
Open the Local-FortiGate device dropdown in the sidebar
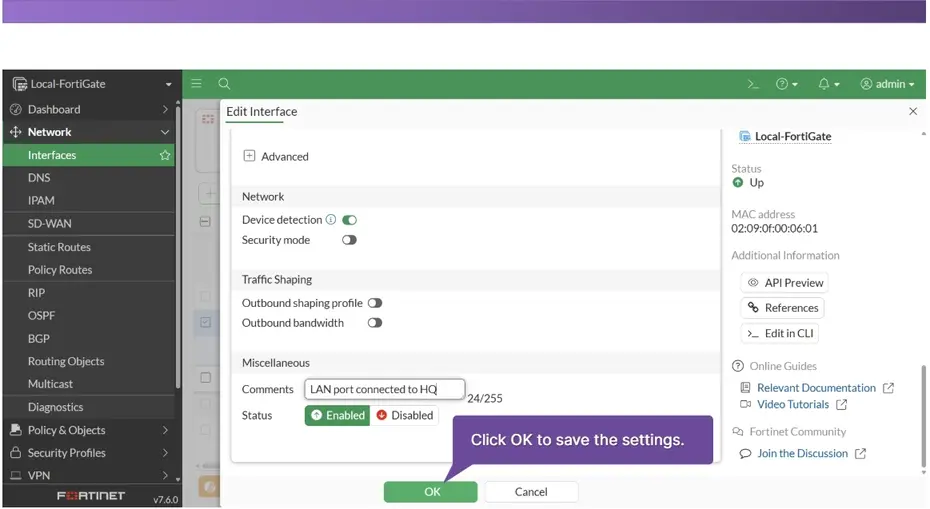point(92,84)
